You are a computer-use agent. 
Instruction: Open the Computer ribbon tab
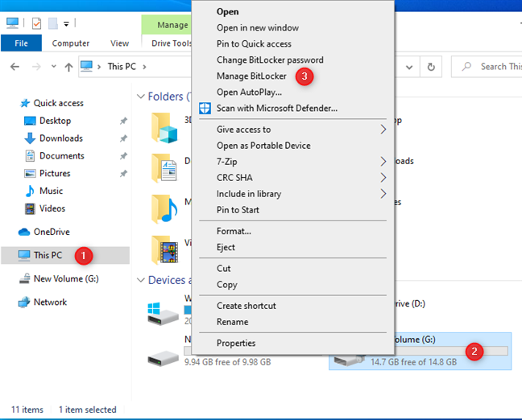coord(71,43)
